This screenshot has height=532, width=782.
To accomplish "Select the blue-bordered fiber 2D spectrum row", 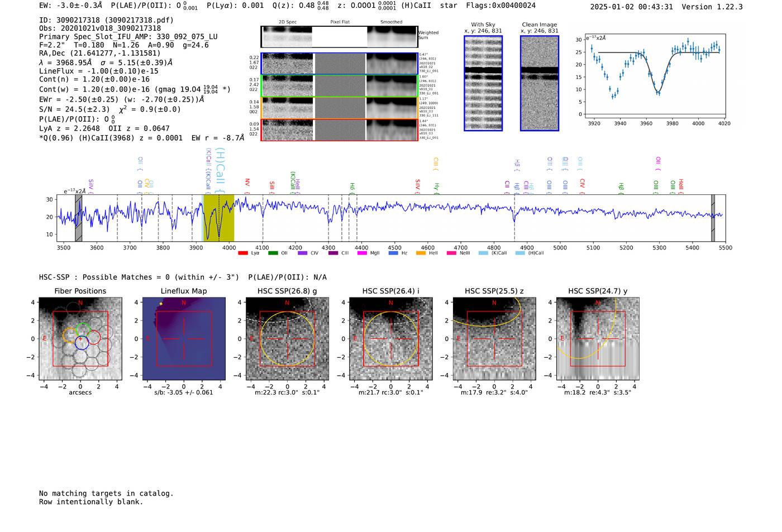I will [340, 64].
